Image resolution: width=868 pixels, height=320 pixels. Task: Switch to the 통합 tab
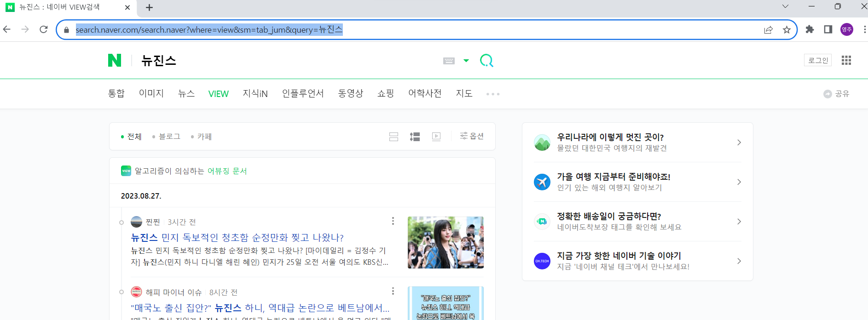tap(116, 93)
